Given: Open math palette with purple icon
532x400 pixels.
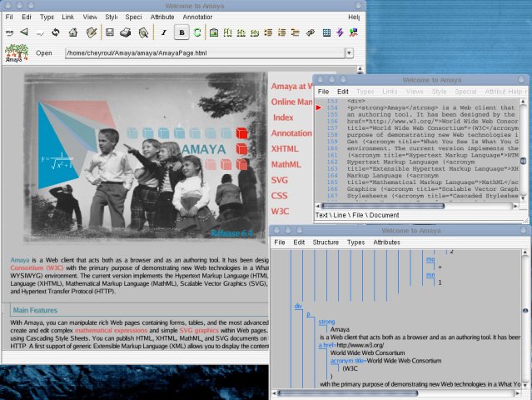Looking at the screenshot, I should pyautogui.click(x=340, y=32).
